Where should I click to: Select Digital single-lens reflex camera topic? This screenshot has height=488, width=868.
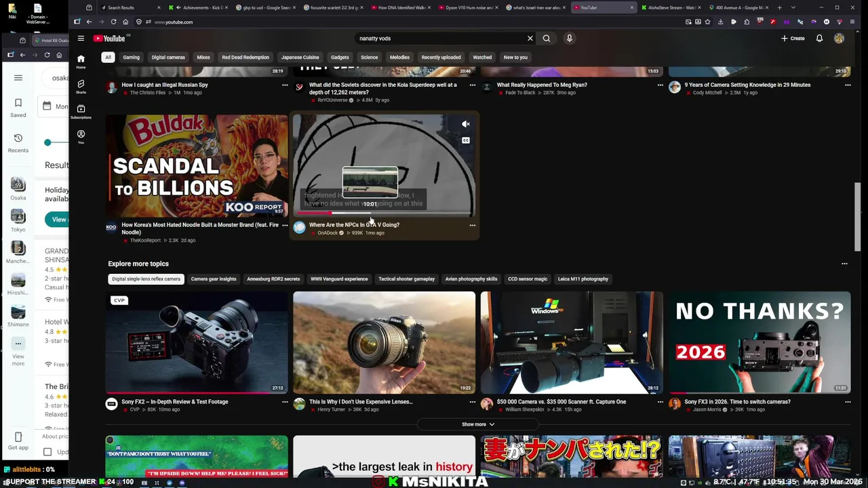(x=146, y=279)
